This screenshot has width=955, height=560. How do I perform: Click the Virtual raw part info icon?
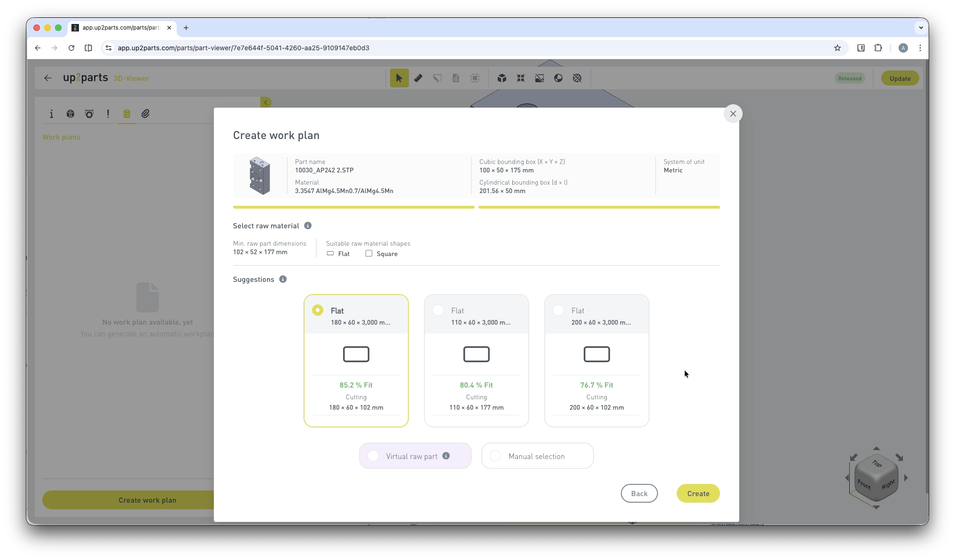click(x=446, y=456)
